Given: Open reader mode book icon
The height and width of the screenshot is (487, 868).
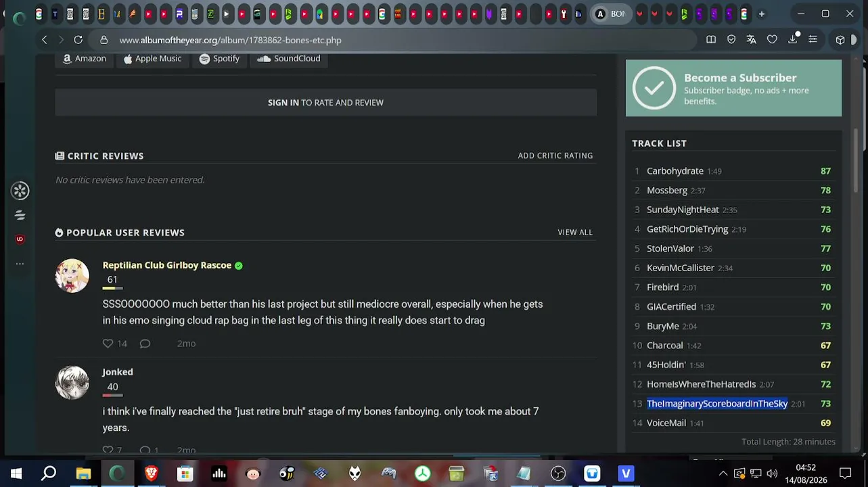Looking at the screenshot, I should pyautogui.click(x=711, y=40).
